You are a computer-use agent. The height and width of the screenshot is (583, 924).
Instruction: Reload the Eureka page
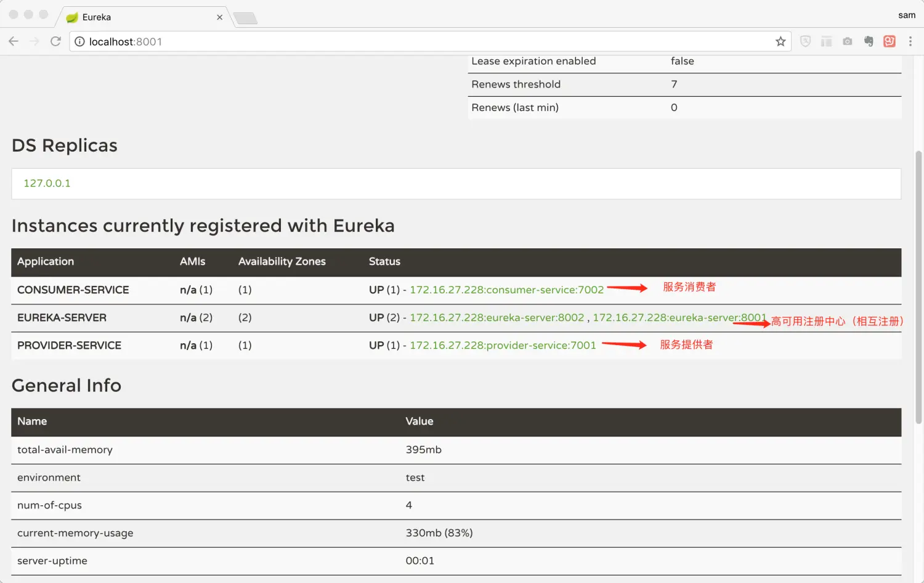55,41
